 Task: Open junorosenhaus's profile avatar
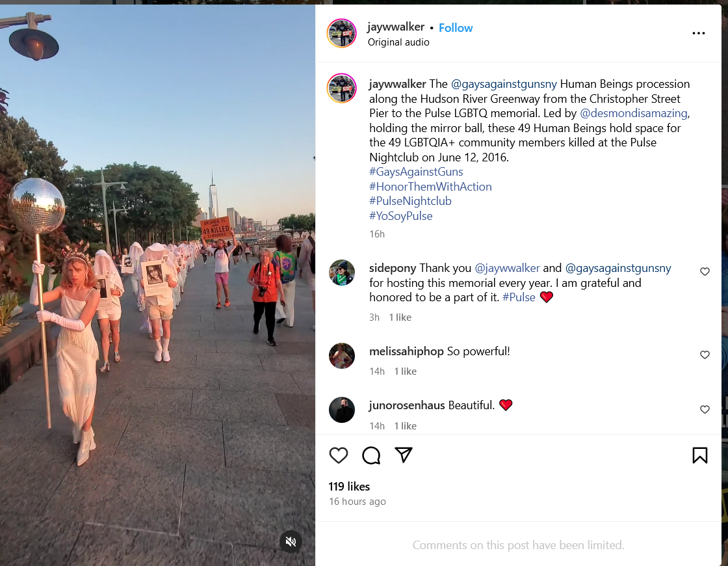click(x=342, y=410)
